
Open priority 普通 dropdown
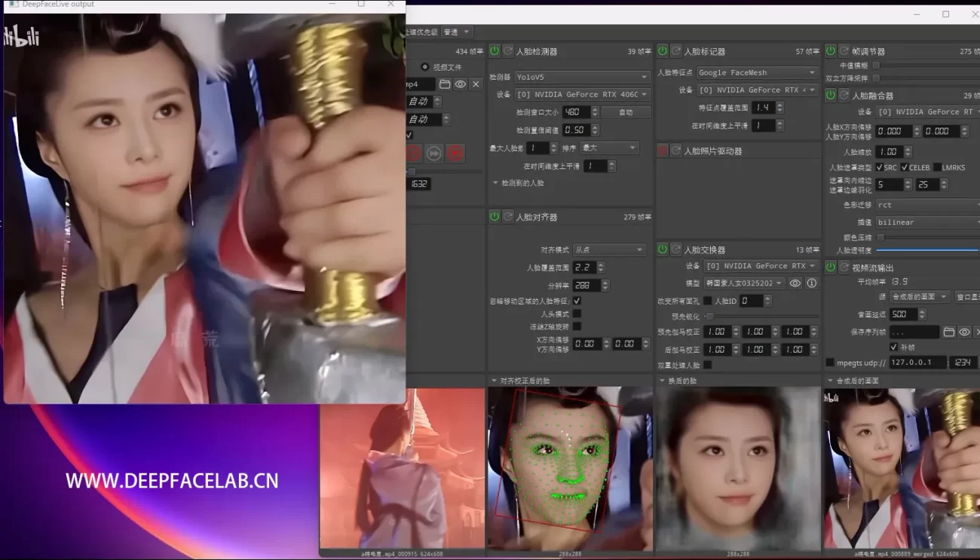(456, 32)
